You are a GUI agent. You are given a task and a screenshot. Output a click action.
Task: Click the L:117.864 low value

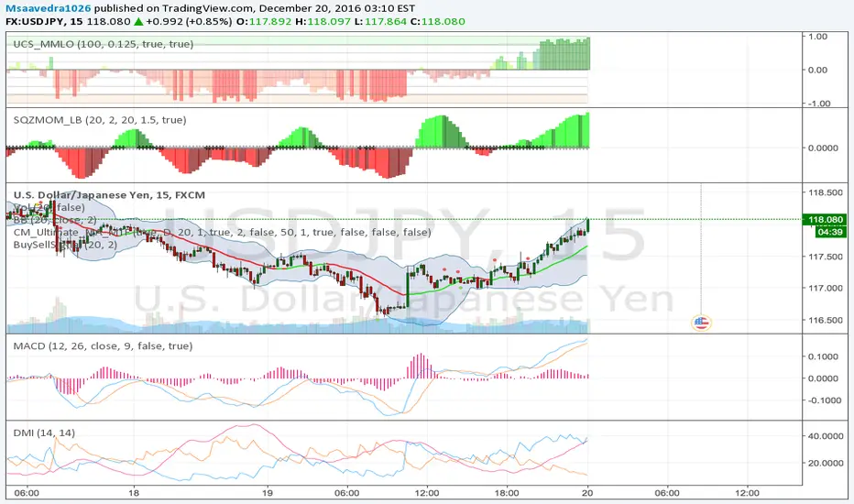(380, 22)
